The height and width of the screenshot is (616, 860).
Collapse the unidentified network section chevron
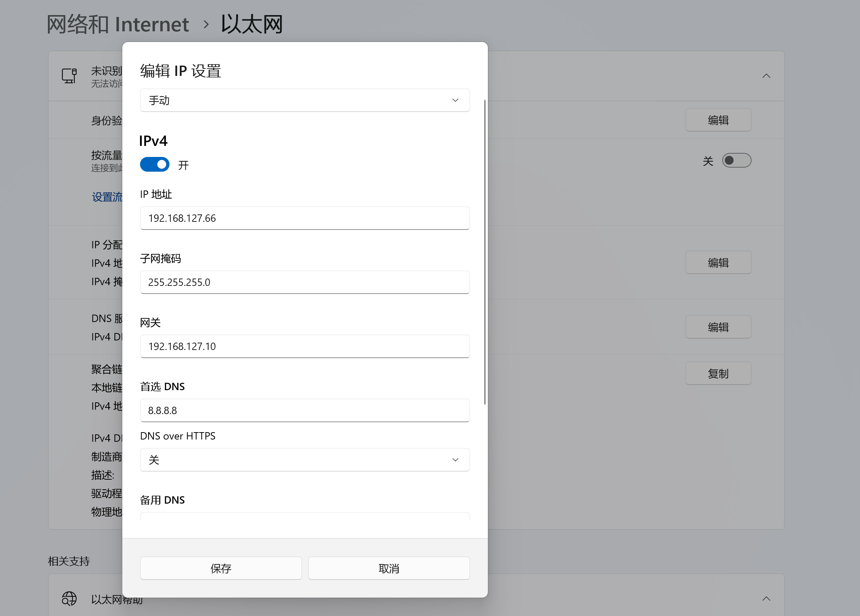766,76
